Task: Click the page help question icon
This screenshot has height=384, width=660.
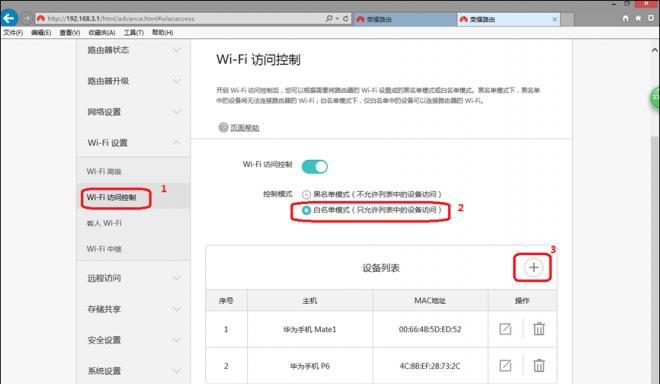Action: tap(223, 127)
